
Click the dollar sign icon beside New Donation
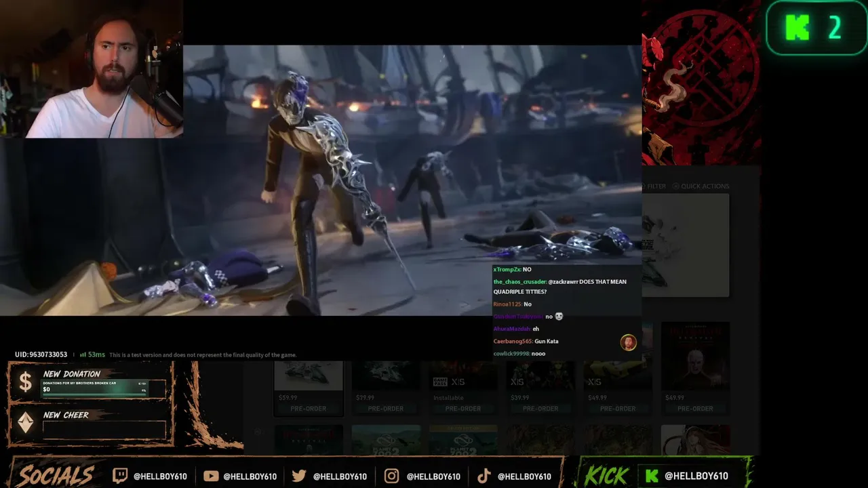[25, 382]
